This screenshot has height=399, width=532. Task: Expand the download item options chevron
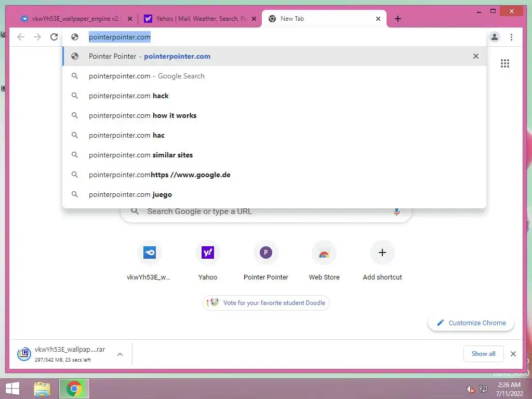120,354
